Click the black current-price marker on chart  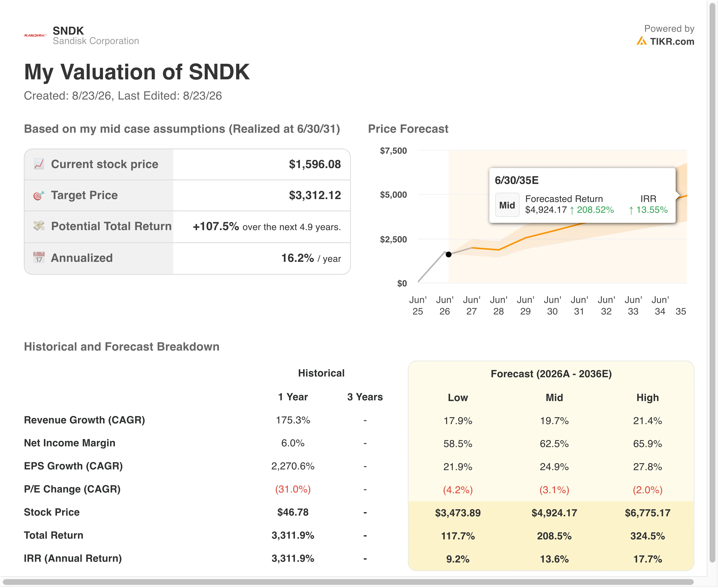tap(448, 254)
